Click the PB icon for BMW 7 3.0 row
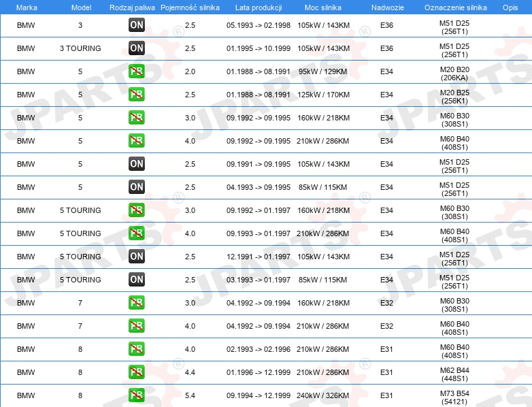The image size is (532, 407). pos(137,302)
